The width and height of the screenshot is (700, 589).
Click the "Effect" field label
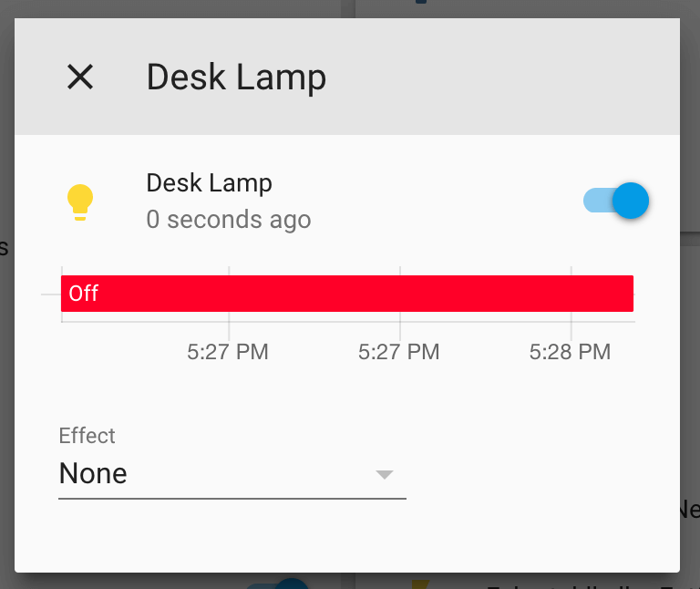[87, 436]
